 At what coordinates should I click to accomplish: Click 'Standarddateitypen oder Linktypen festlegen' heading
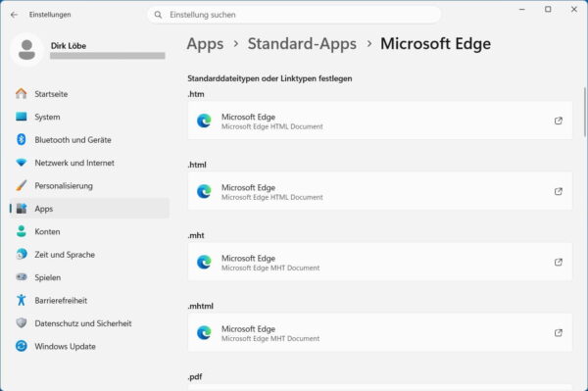269,78
